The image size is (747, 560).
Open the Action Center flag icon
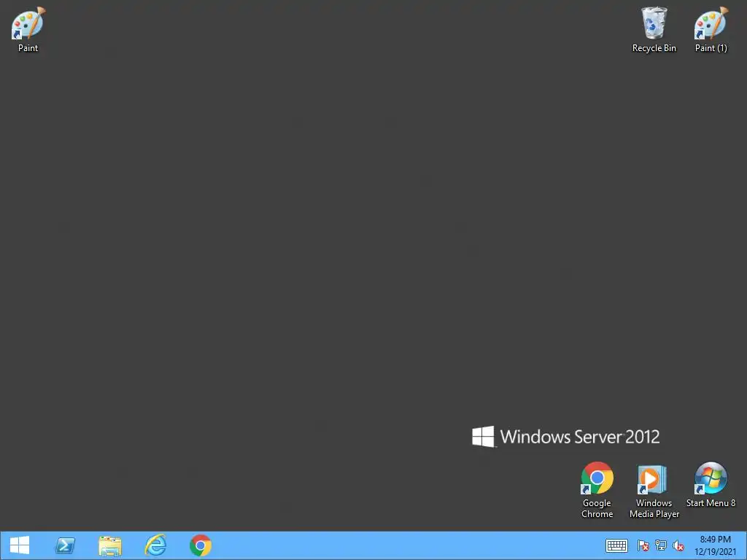(643, 545)
